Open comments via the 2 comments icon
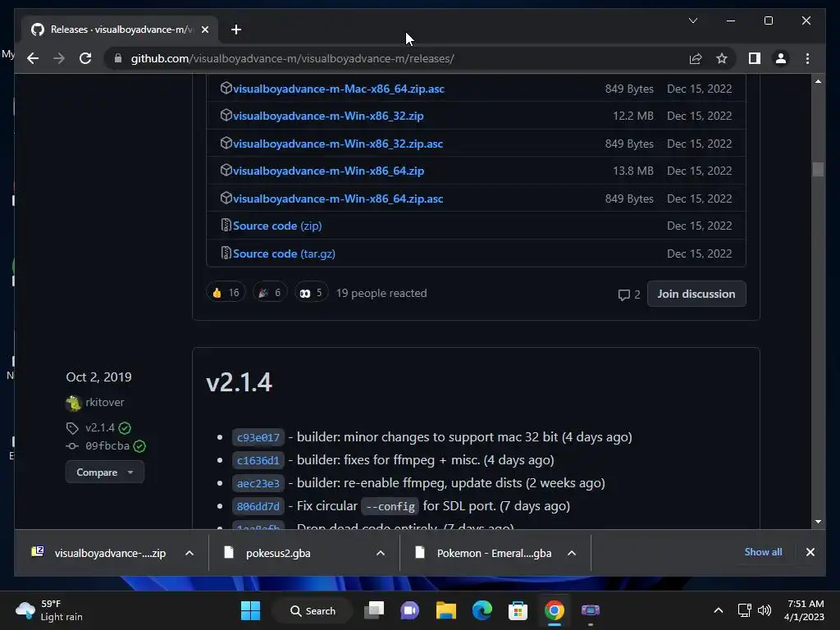This screenshot has height=630, width=840. [629, 294]
